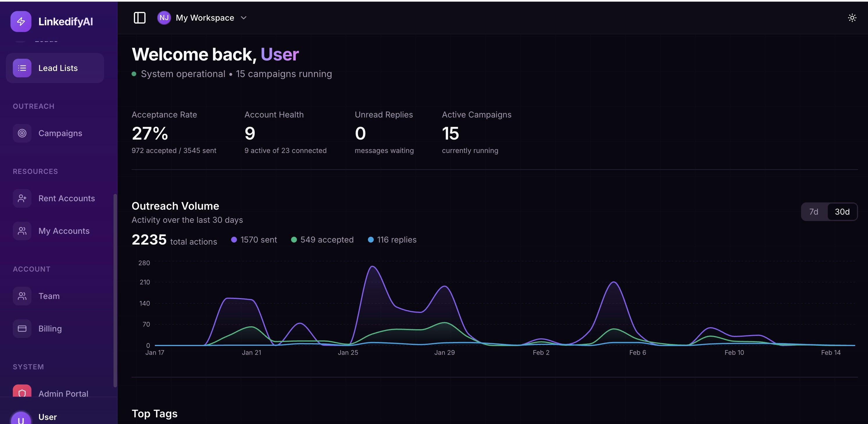Select the 30d chart range
The height and width of the screenshot is (424, 868).
(x=842, y=212)
